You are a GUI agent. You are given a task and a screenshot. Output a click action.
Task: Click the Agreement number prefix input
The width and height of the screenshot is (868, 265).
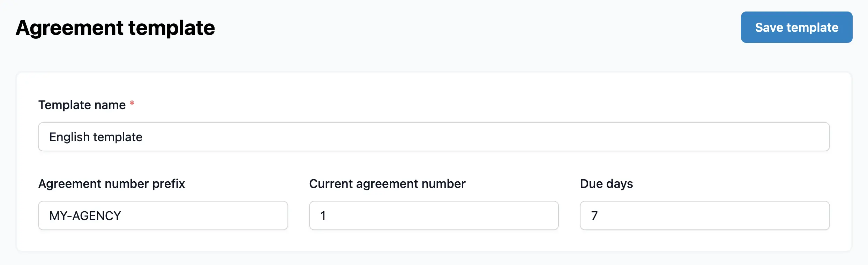click(163, 215)
